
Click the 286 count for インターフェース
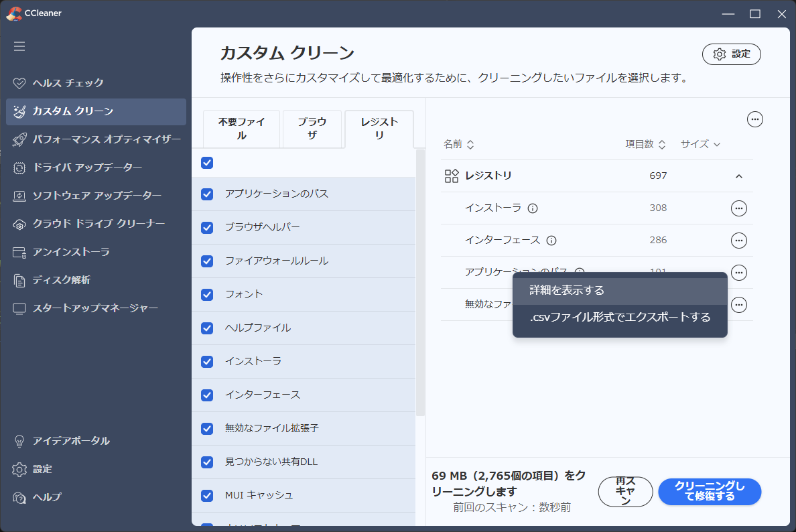[x=658, y=240]
